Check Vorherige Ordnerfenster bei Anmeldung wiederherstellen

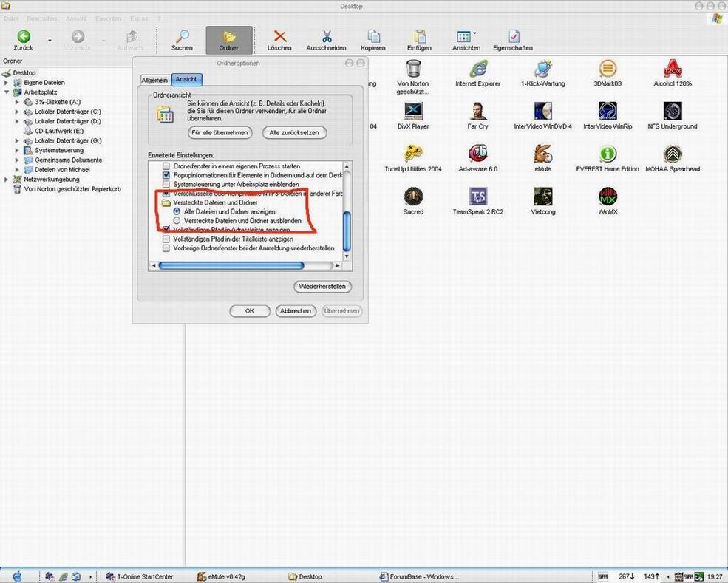(166, 248)
